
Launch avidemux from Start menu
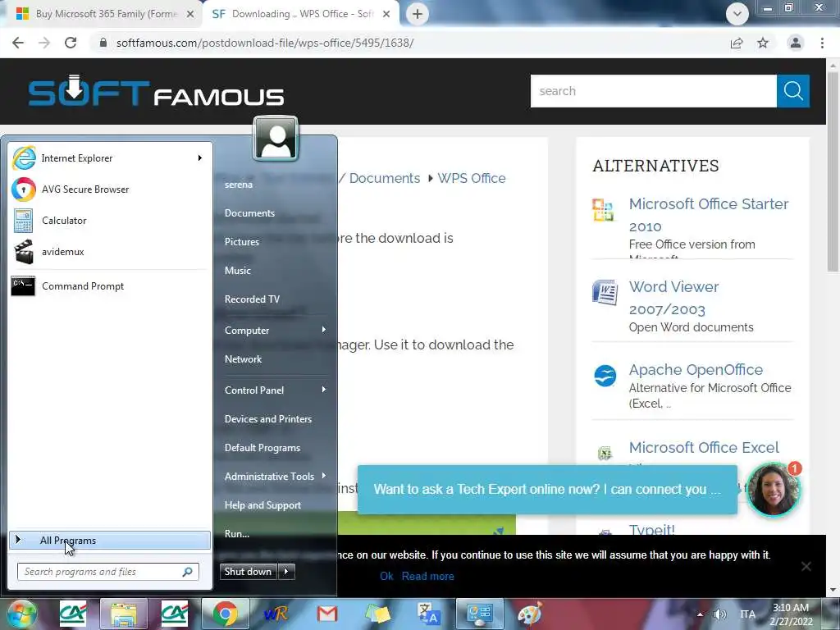pyautogui.click(x=62, y=251)
